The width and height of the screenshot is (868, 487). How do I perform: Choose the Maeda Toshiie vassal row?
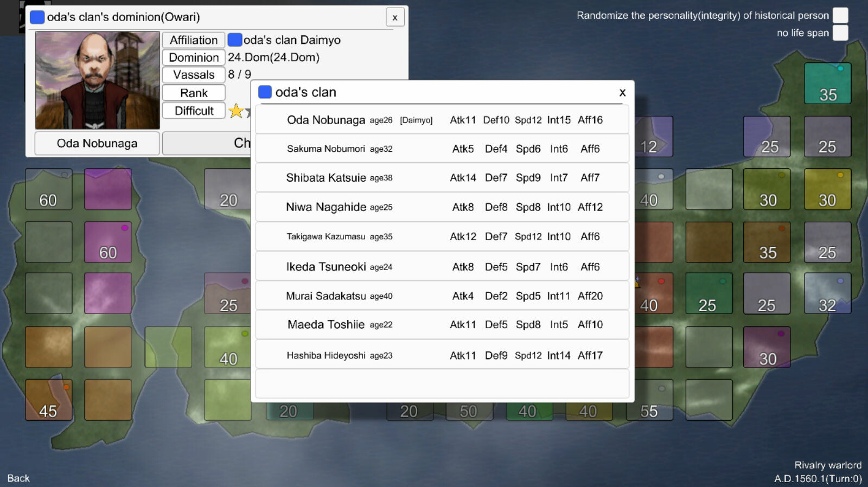pyautogui.click(x=442, y=324)
